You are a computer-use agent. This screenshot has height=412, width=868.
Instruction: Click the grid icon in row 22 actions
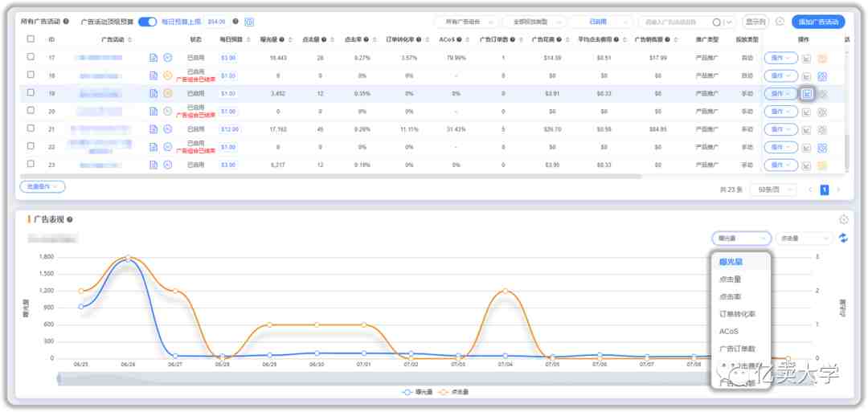click(822, 147)
